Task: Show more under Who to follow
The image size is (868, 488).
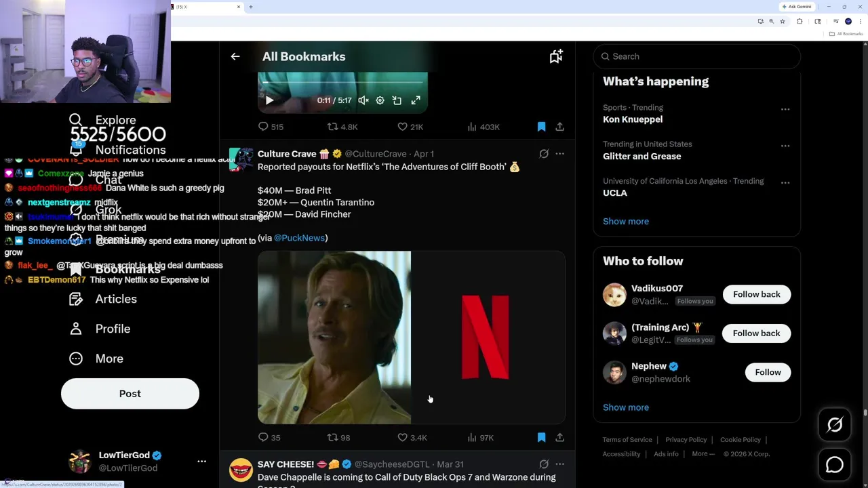Action: tap(626, 407)
